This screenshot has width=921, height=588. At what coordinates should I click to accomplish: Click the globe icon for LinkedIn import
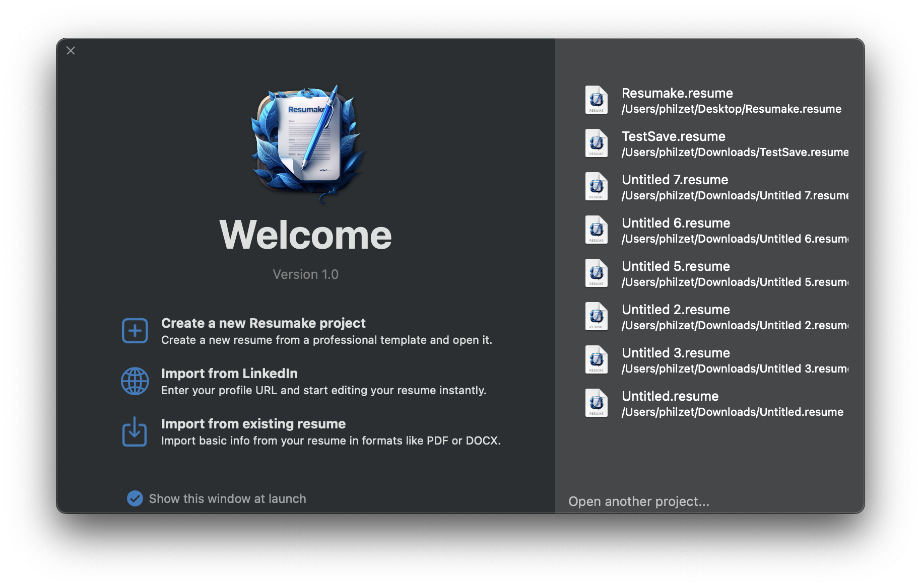coord(135,381)
